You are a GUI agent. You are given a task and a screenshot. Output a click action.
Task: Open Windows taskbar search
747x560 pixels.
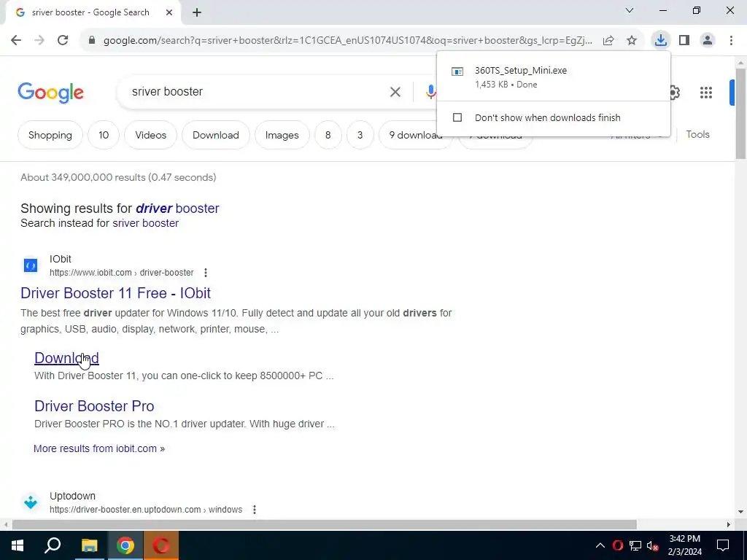pyautogui.click(x=53, y=545)
